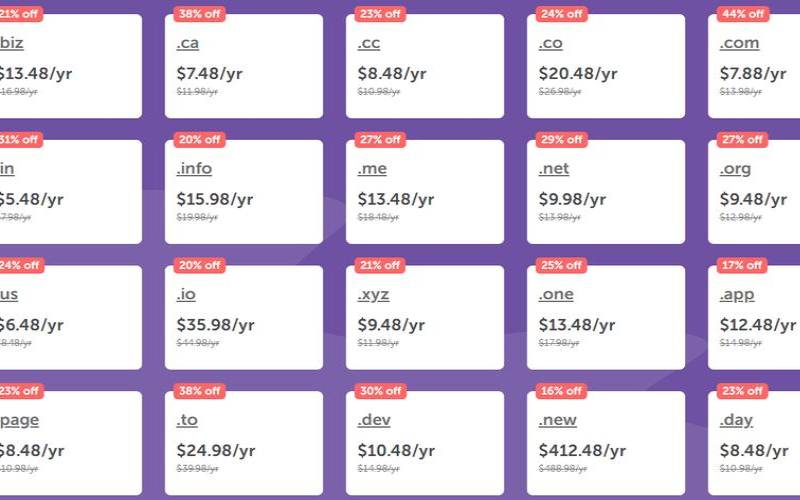Choose the .new domain link
Image resolution: width=800 pixels, height=500 pixels.
(557, 420)
